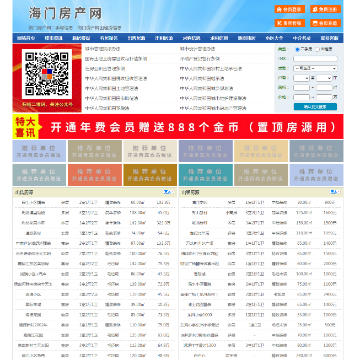Click the red 开通年费会员赠送888个金币 banner
The width and height of the screenshot is (360, 360).
pos(178,127)
